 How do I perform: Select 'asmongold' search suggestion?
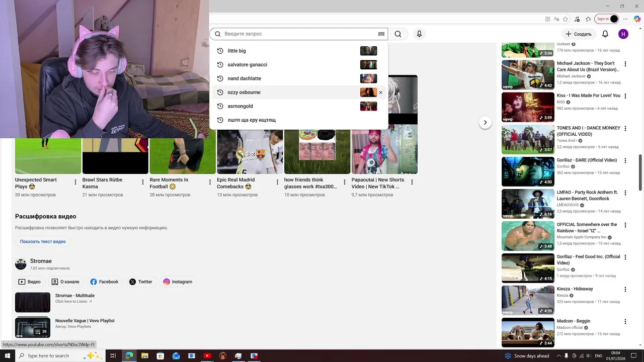click(x=299, y=106)
